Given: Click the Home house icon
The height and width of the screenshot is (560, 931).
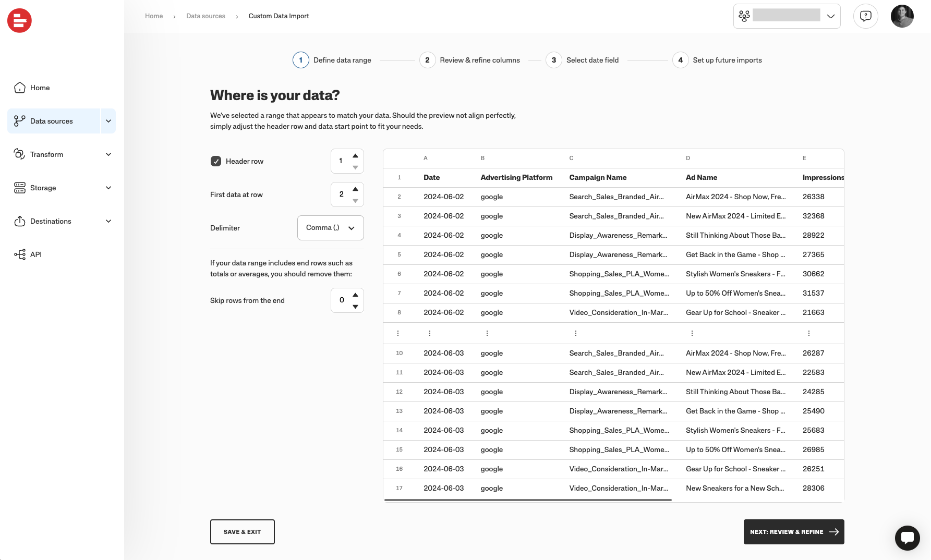Looking at the screenshot, I should point(19,88).
